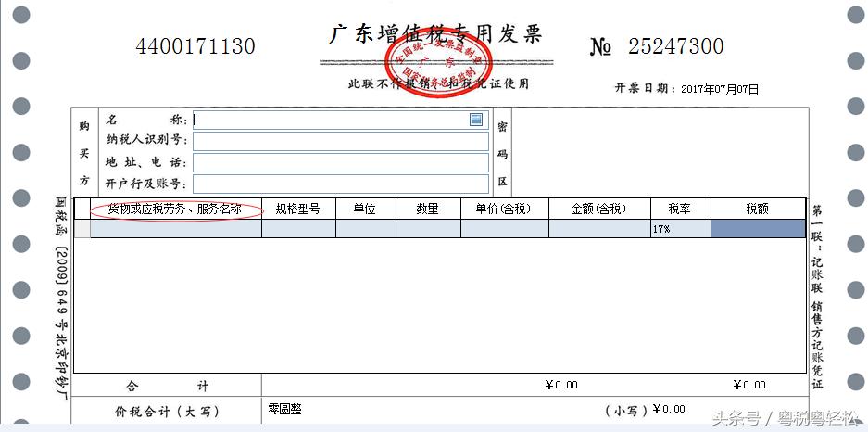
Task: Click the 价税合计(大写) label
Action: [167, 412]
